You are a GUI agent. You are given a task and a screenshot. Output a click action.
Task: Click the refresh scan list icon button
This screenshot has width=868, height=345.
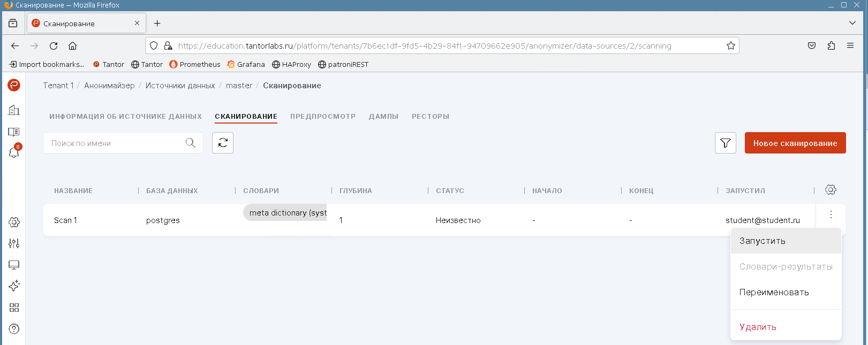[223, 143]
